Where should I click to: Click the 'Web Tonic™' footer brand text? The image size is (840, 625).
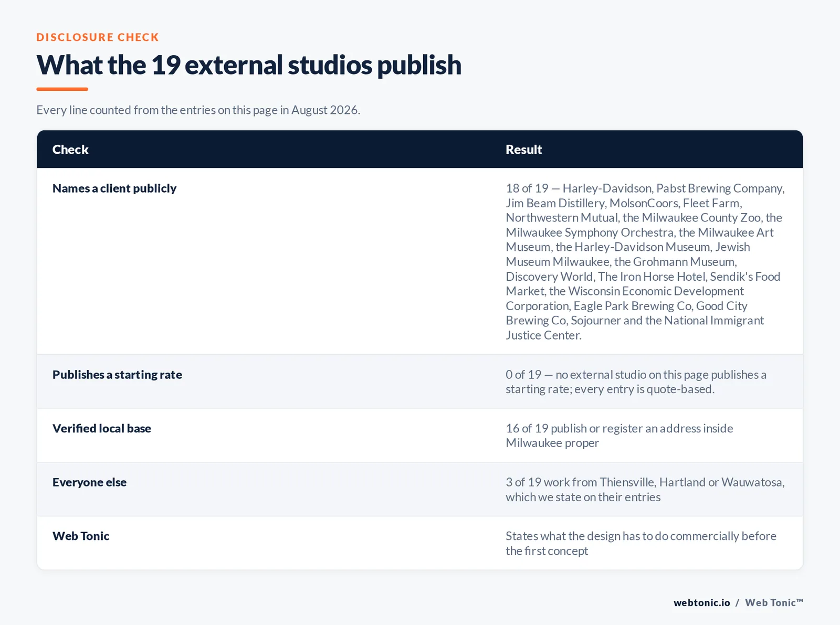[x=774, y=602]
